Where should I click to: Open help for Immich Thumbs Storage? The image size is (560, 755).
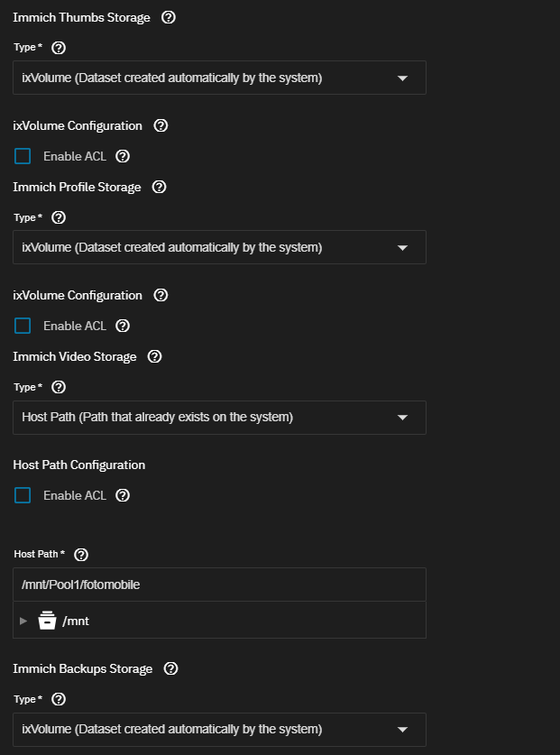pos(167,17)
